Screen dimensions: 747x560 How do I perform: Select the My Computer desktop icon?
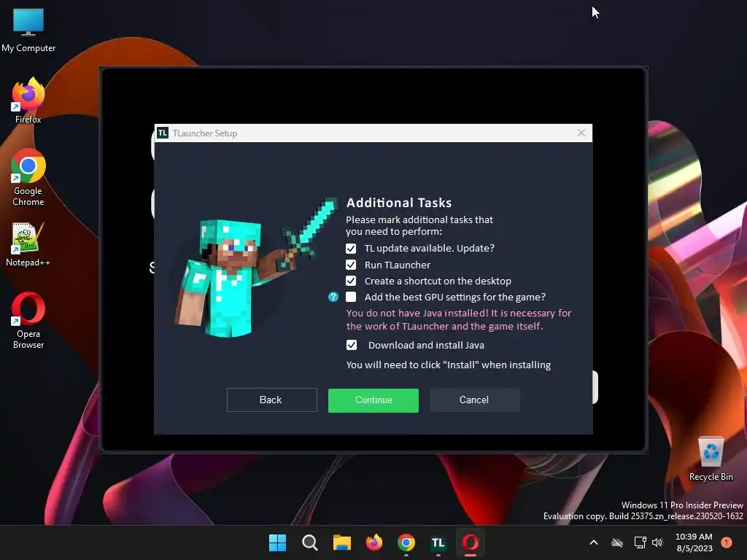28,31
